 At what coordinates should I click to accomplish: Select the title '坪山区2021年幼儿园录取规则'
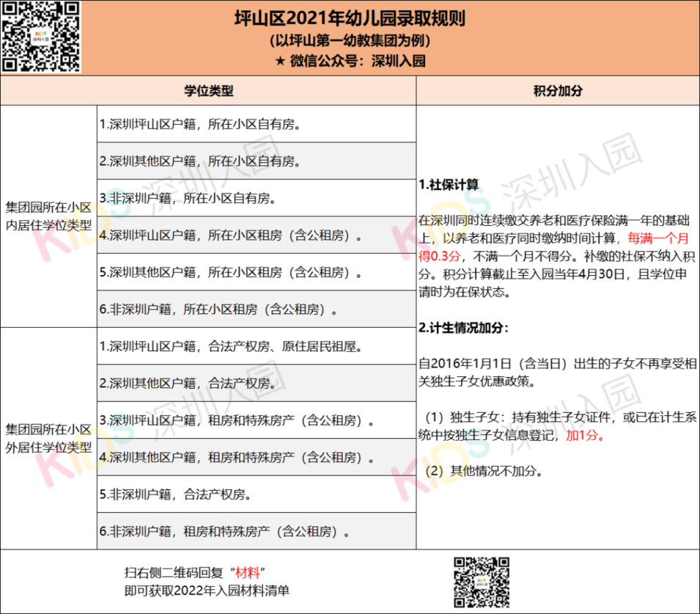coord(350,18)
